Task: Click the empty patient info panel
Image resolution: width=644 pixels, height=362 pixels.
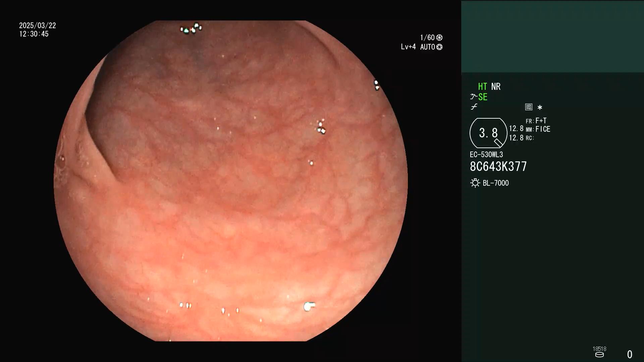Action: (552, 37)
